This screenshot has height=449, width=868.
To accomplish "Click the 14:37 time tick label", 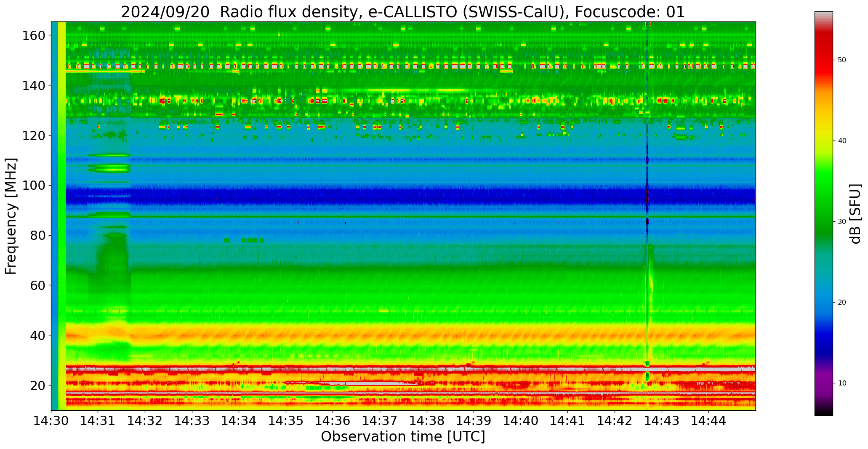I will click(x=380, y=420).
